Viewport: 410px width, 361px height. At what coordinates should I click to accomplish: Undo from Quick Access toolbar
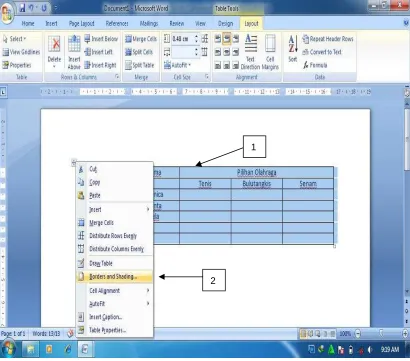(x=31, y=8)
